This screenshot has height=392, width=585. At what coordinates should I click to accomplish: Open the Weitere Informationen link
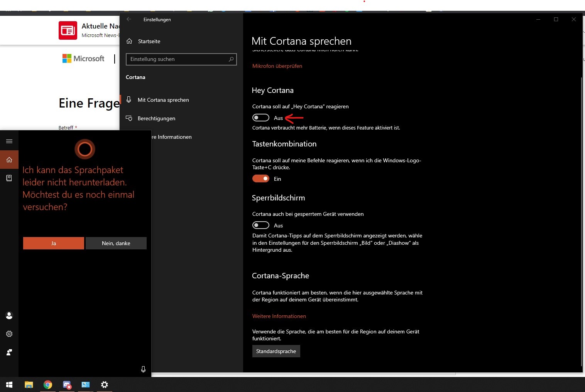tap(279, 316)
